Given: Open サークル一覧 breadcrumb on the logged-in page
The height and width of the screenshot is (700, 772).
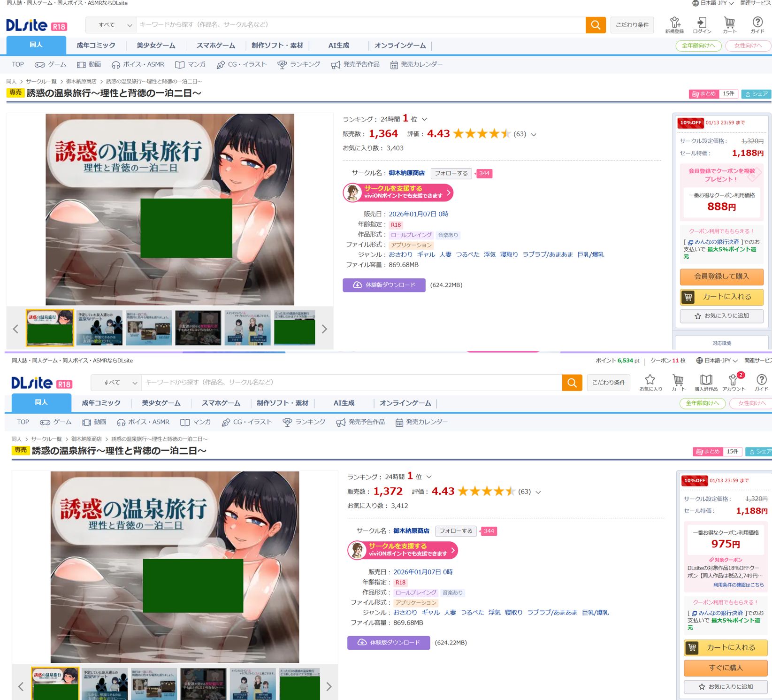Looking at the screenshot, I should point(46,439).
